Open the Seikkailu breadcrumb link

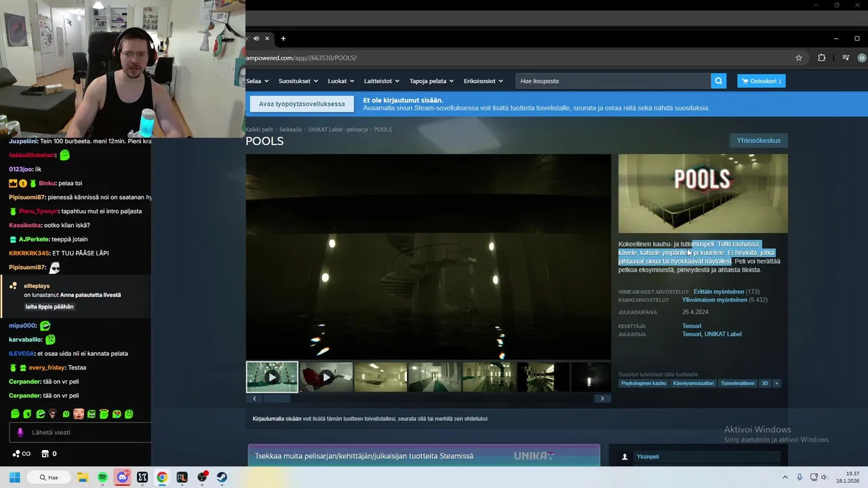point(290,129)
